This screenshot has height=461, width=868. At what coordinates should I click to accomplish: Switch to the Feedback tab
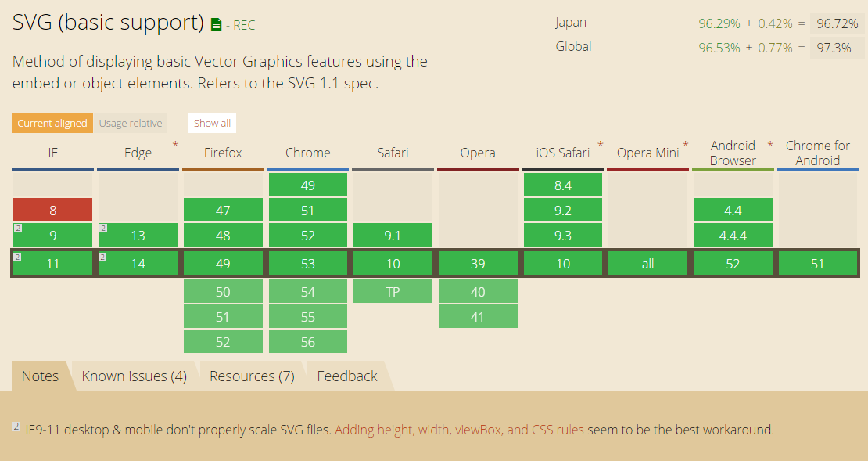click(347, 376)
